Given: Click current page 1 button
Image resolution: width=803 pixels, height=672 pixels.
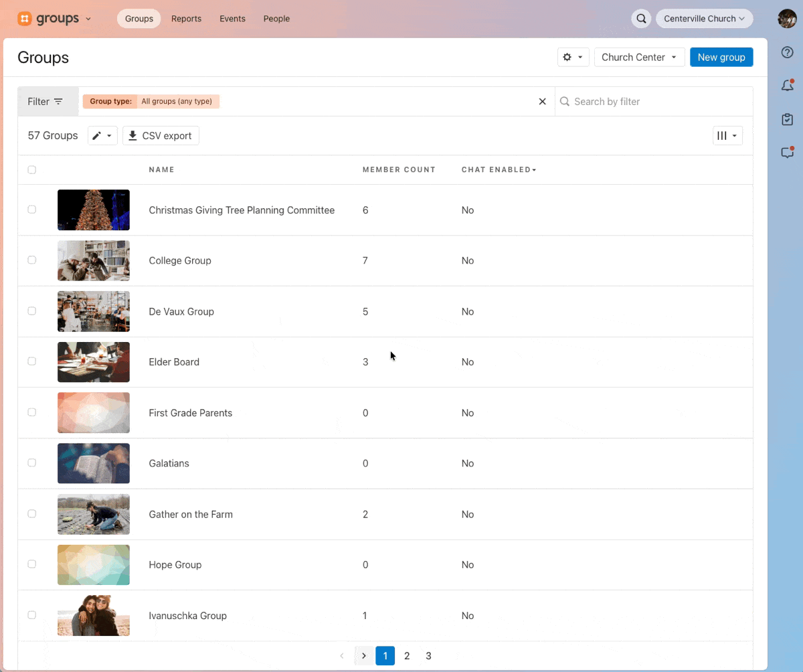Looking at the screenshot, I should 385,656.
